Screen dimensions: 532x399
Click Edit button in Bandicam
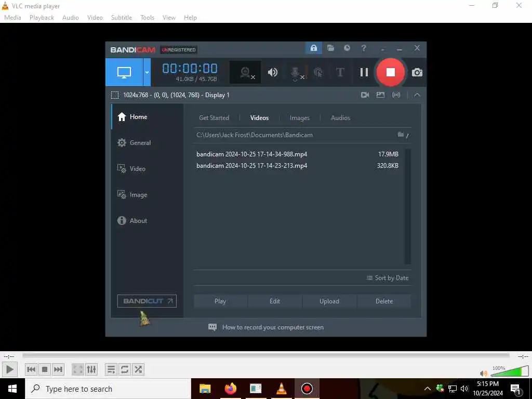275,301
